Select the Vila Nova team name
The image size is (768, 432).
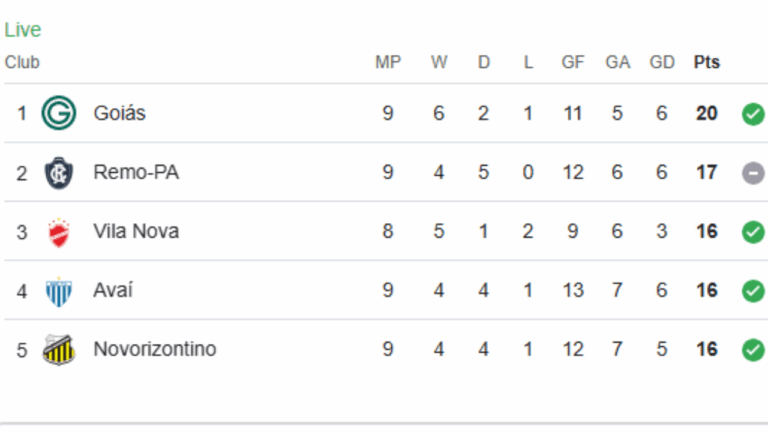coord(136,232)
